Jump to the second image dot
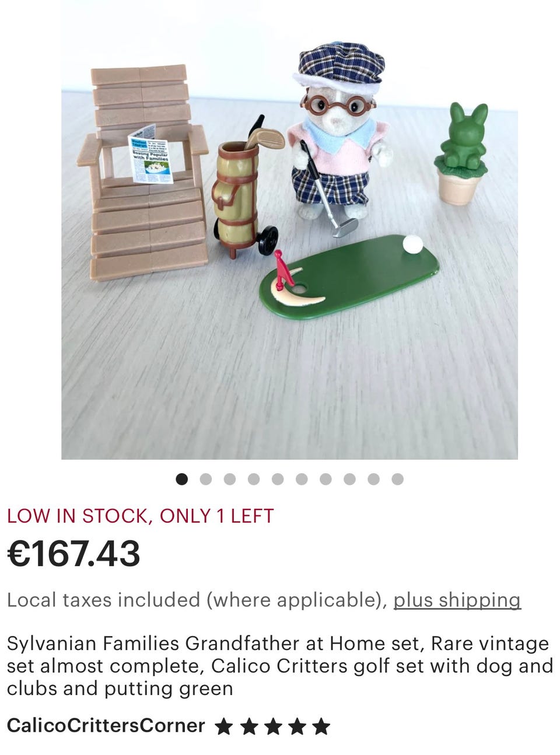 (206, 479)
